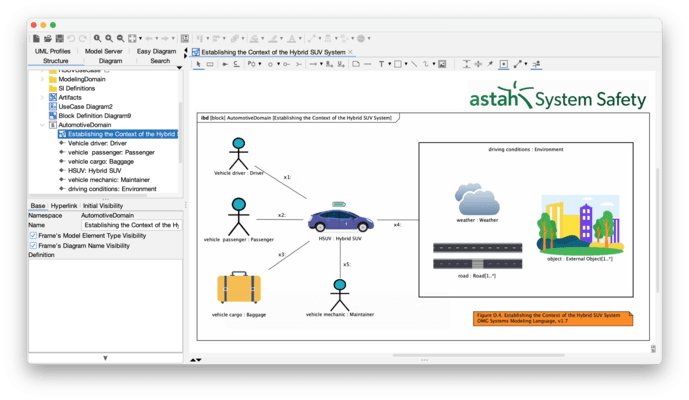Switch to the Search tab

point(160,61)
